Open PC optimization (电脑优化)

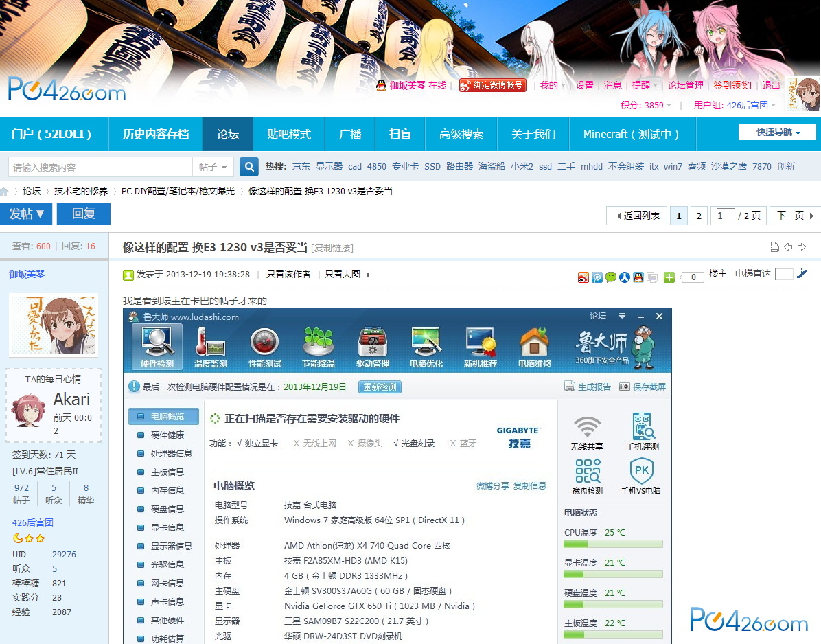426,347
